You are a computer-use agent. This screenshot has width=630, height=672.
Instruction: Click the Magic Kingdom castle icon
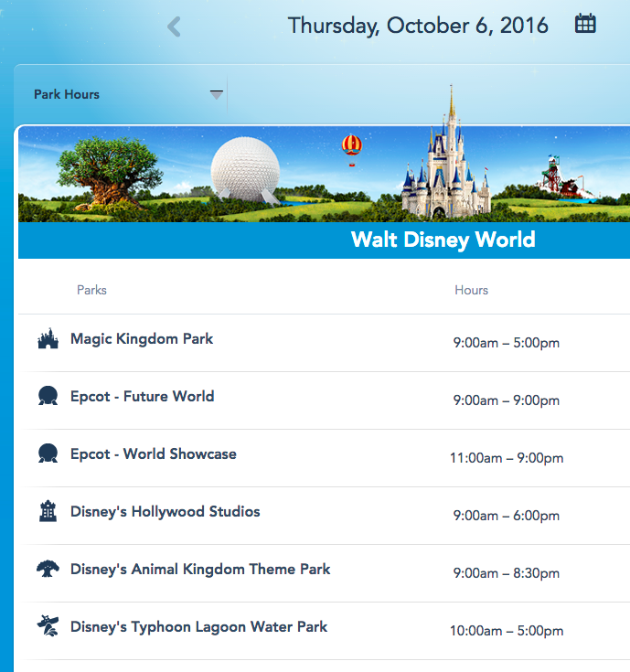48,340
